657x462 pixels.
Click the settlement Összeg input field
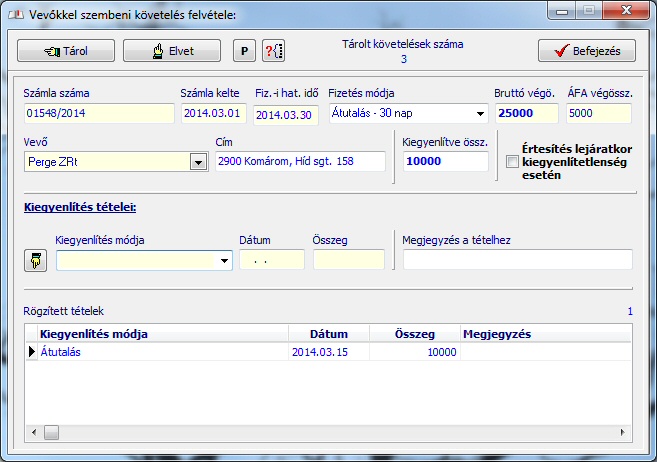coord(349,260)
